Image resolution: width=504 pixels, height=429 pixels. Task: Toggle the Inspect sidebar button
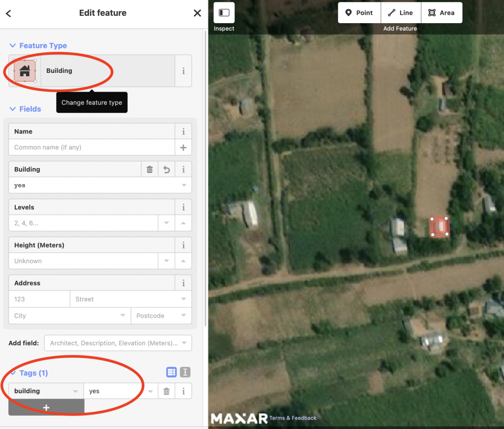pyautogui.click(x=224, y=13)
